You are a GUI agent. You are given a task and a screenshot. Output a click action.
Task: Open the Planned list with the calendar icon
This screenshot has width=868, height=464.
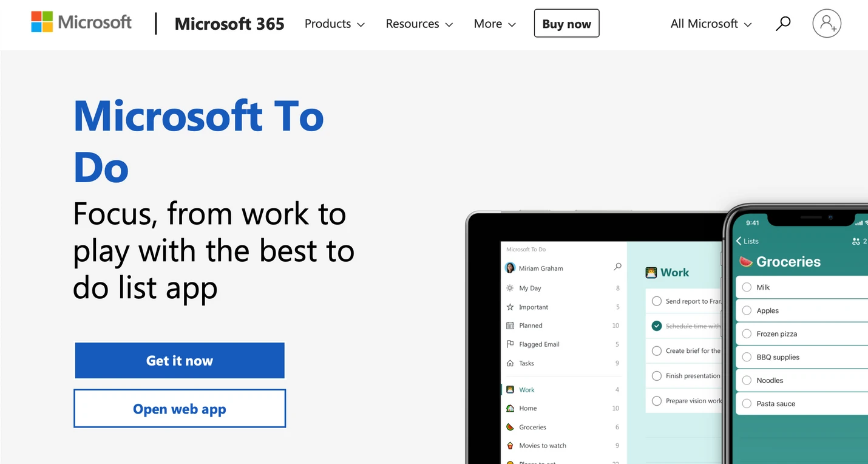(510, 326)
